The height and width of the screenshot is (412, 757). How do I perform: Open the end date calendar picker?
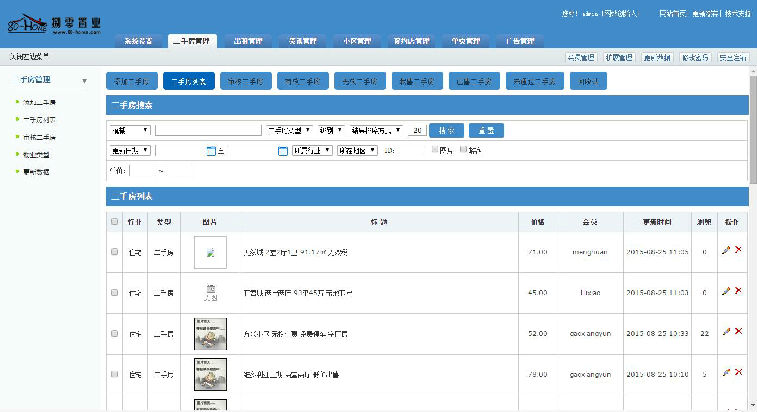tap(283, 151)
